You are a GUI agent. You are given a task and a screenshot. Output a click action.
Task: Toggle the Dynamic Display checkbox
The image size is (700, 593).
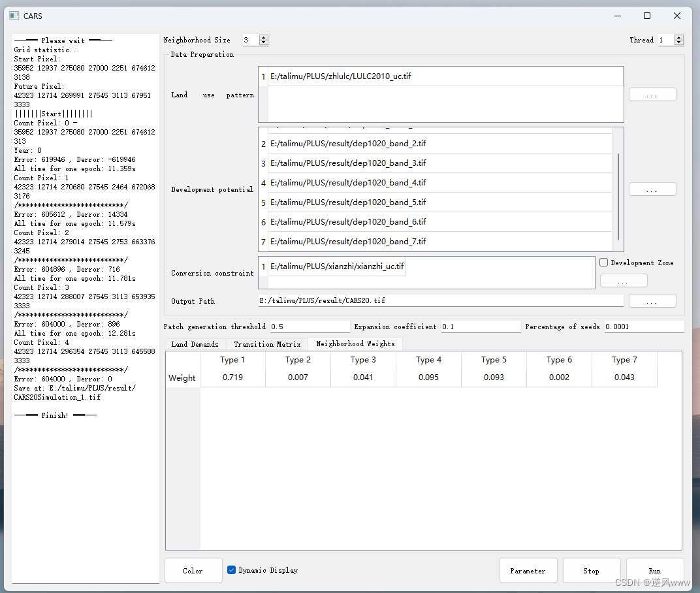[231, 569]
